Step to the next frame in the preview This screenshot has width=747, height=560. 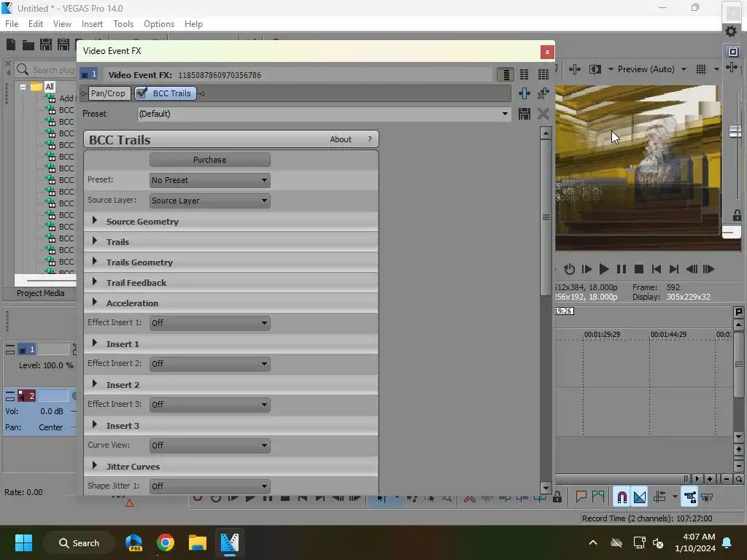pyautogui.click(x=708, y=270)
